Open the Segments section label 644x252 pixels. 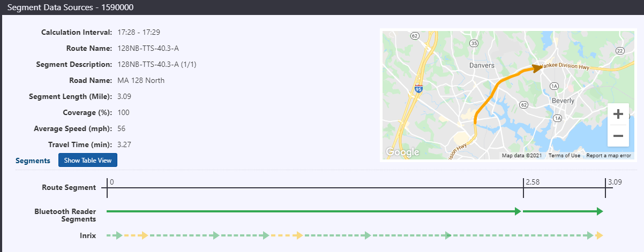point(33,161)
